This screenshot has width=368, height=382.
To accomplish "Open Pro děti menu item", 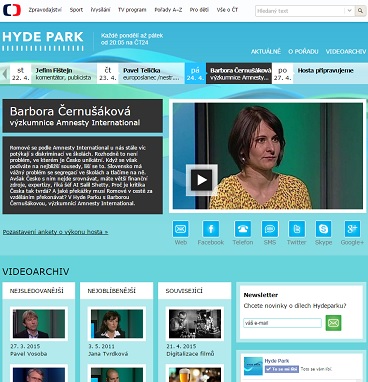I will (x=199, y=10).
